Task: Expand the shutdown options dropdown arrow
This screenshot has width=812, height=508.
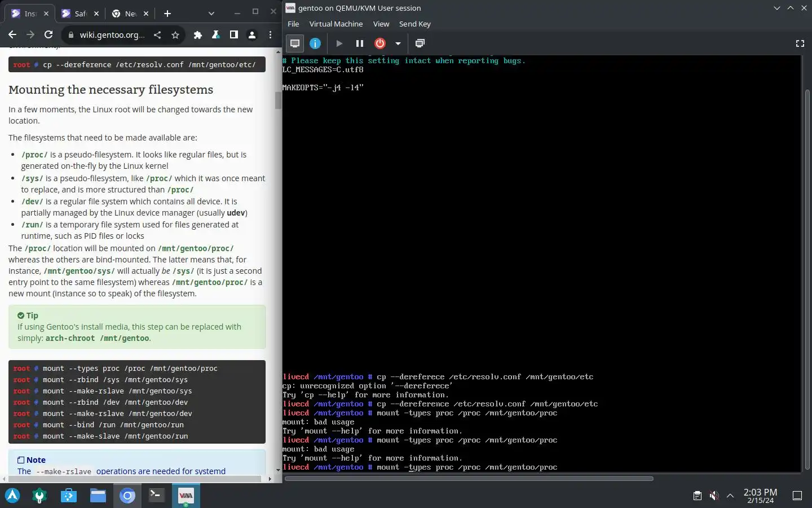Action: (x=398, y=43)
